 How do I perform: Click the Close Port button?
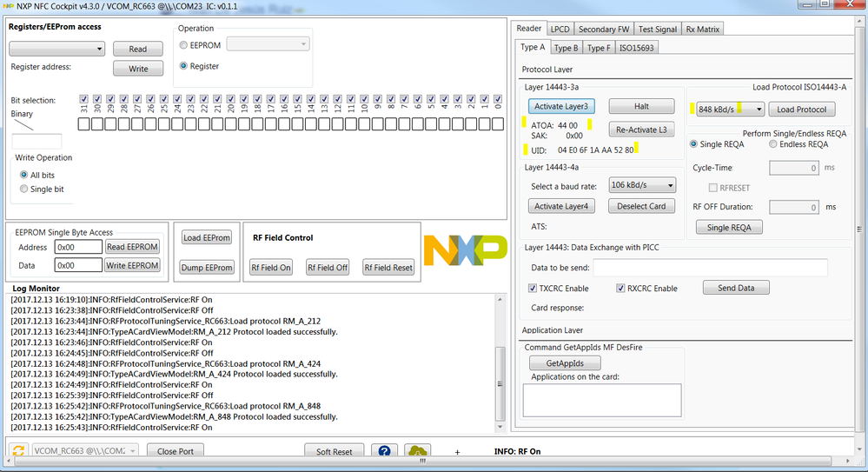click(x=175, y=451)
